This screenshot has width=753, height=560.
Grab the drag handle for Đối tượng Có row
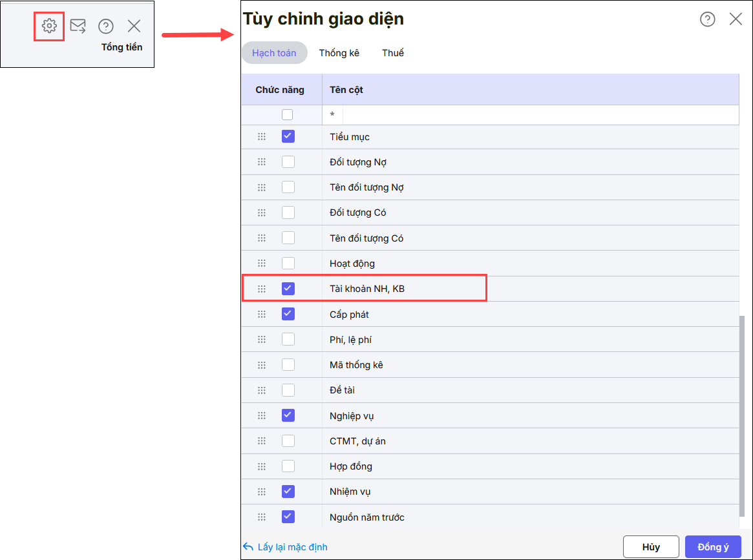pos(262,213)
